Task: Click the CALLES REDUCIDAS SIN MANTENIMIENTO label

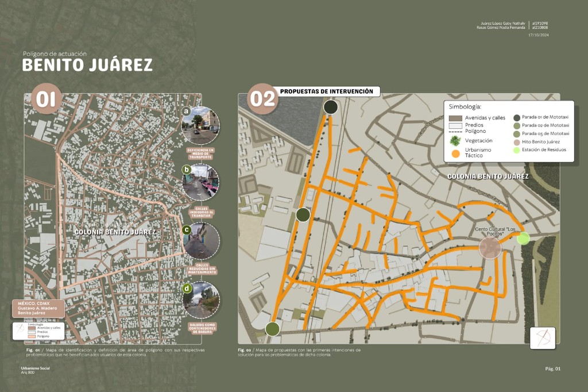Action: click(x=202, y=269)
